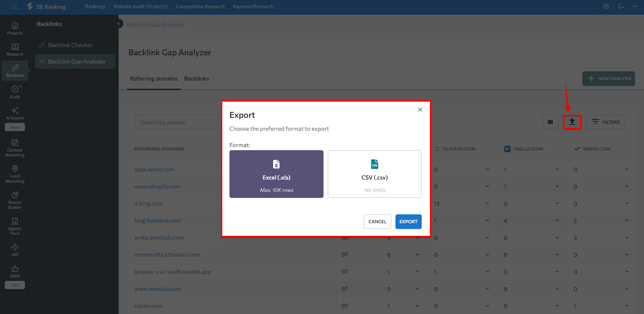This screenshot has width=644, height=314.
Task: Open Rankings in top menu
Action: point(95,6)
